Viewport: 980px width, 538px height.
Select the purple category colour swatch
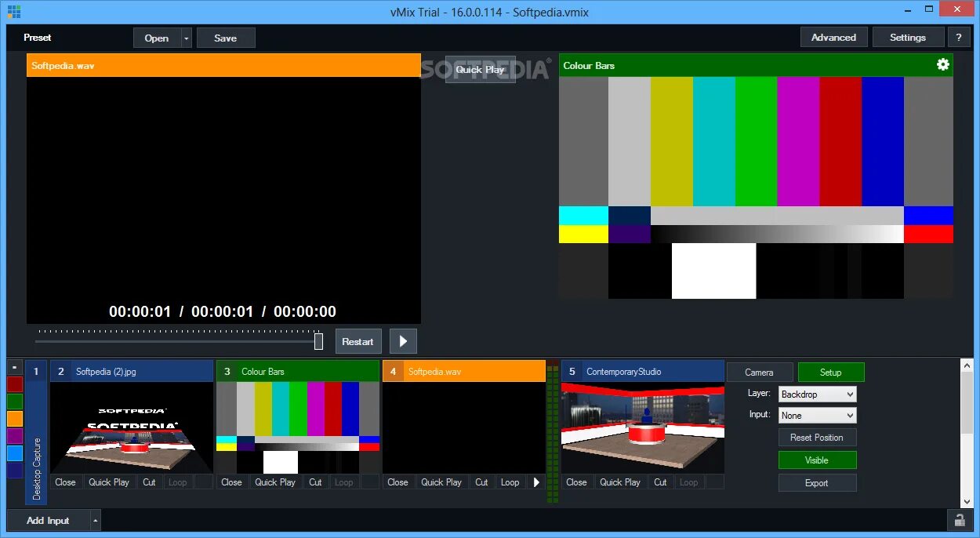tap(15, 436)
